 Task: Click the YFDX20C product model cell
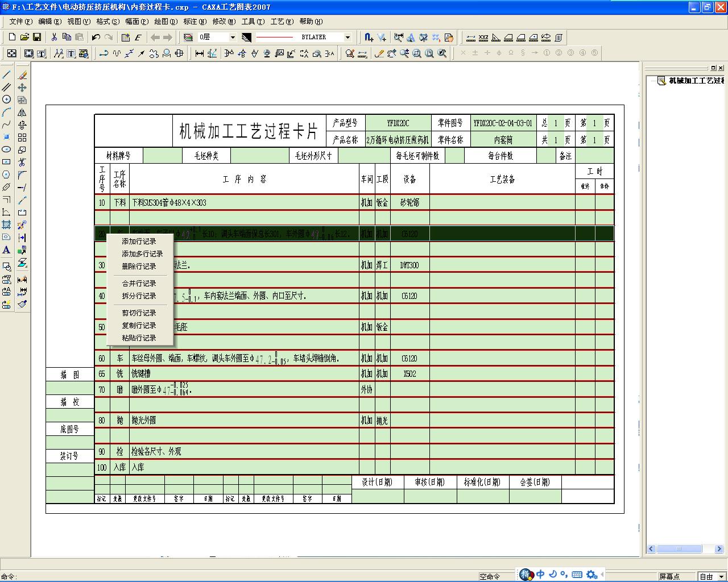point(398,123)
